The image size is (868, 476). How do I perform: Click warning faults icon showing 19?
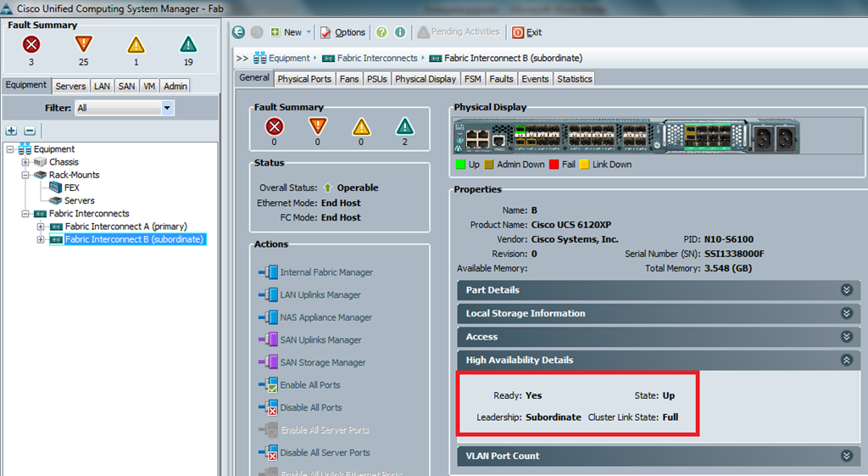188,44
